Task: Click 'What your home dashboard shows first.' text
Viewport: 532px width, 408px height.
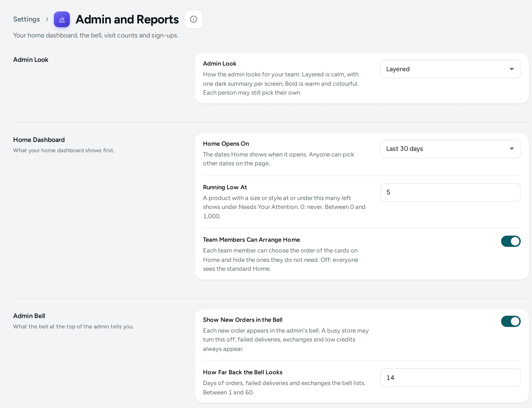Action: tap(64, 150)
